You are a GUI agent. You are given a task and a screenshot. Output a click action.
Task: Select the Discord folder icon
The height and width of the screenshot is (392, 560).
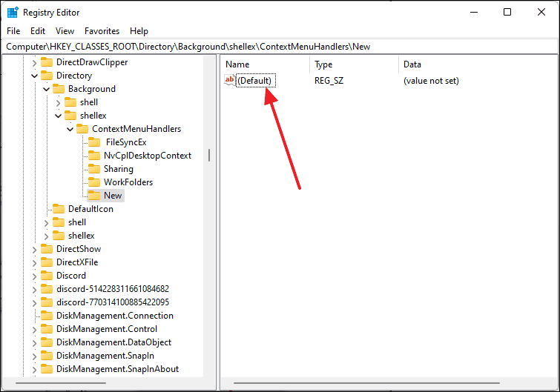(47, 276)
